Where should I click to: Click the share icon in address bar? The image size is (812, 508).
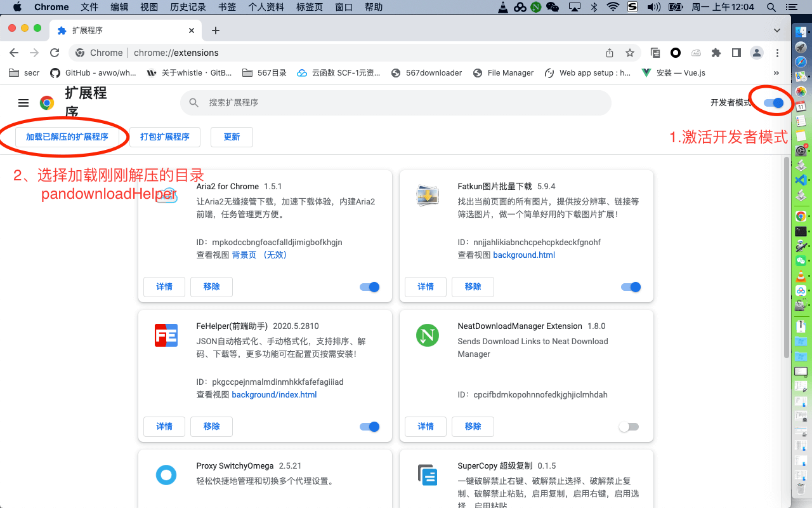click(x=610, y=53)
